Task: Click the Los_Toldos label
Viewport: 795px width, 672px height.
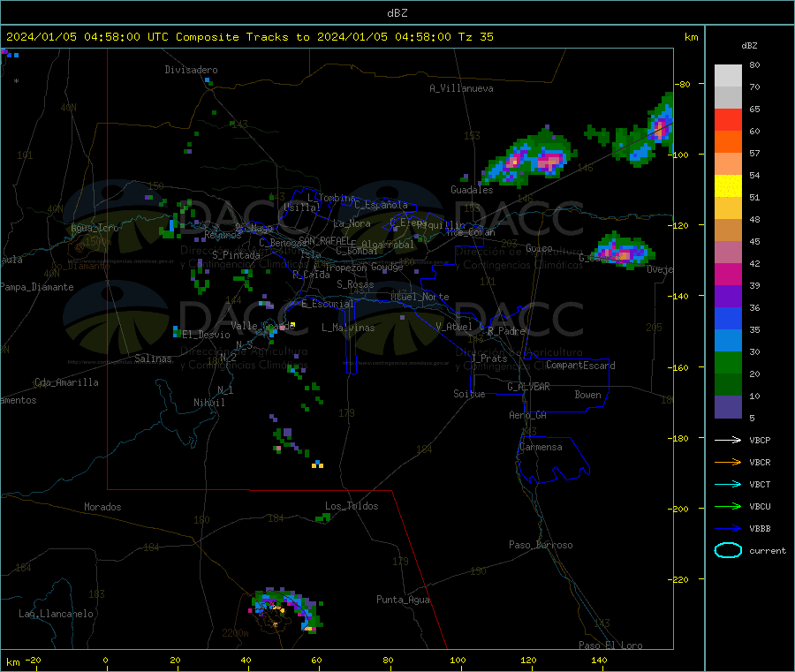Action: 352,506
